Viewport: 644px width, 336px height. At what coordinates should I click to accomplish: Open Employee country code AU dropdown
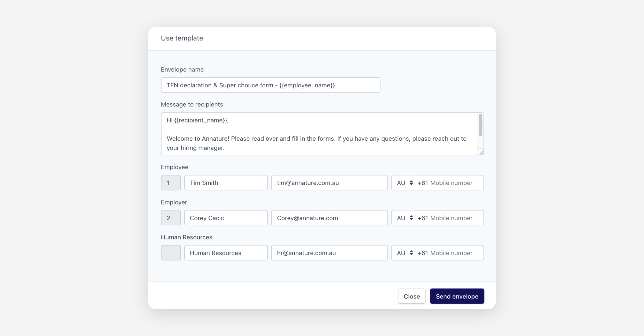point(405,183)
